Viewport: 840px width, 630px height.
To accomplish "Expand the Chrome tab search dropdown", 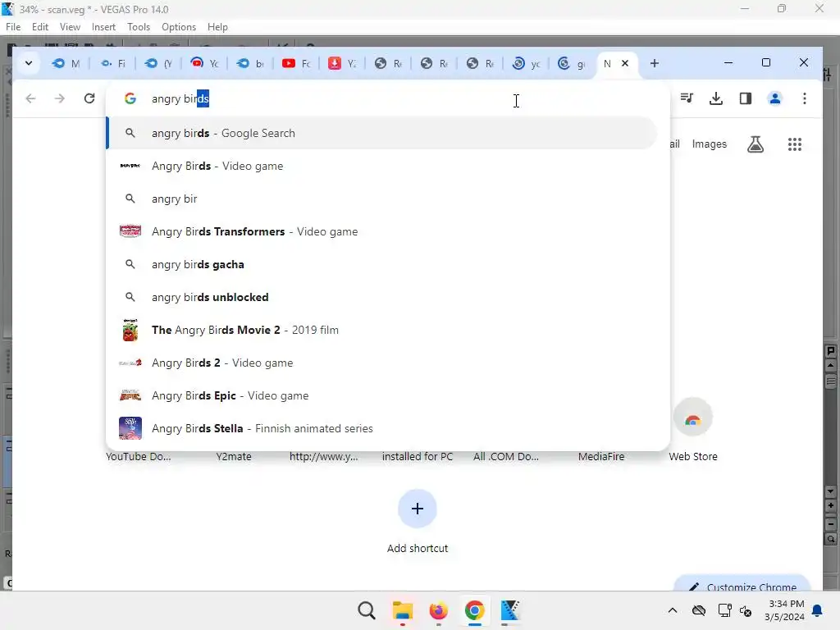I will pyautogui.click(x=29, y=63).
